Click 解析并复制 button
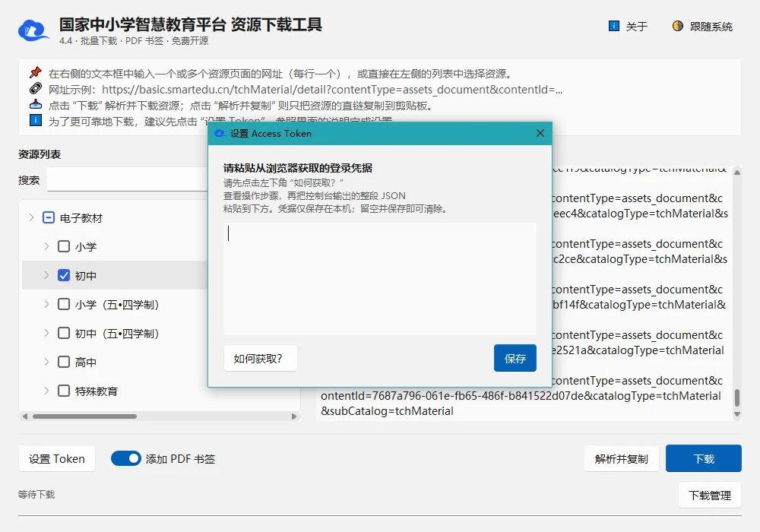The height and width of the screenshot is (532, 760). (x=622, y=459)
